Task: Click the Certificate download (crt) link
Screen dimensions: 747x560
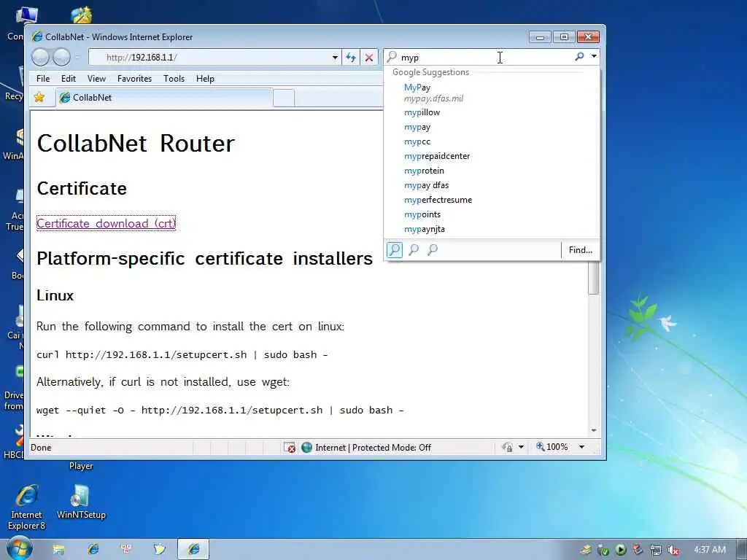Action: [107, 223]
